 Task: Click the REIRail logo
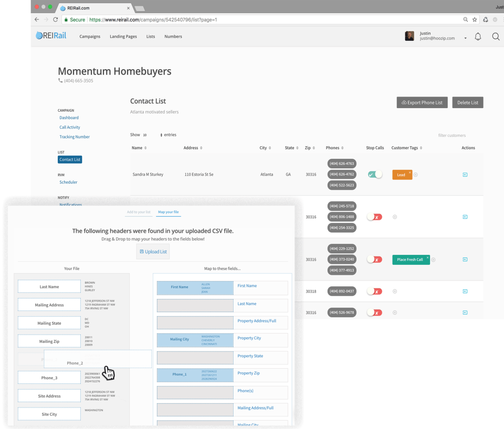[x=50, y=36]
